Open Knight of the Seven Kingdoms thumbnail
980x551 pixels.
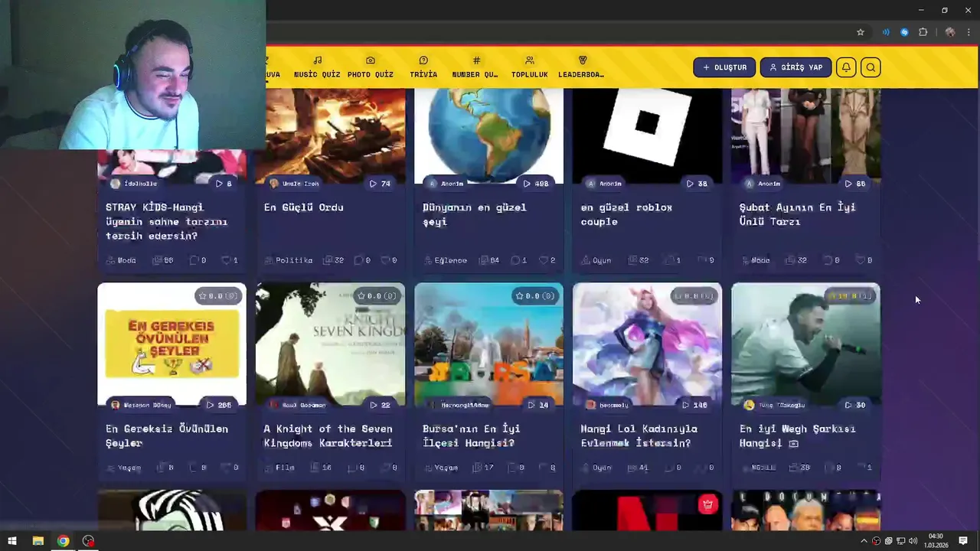coord(331,344)
